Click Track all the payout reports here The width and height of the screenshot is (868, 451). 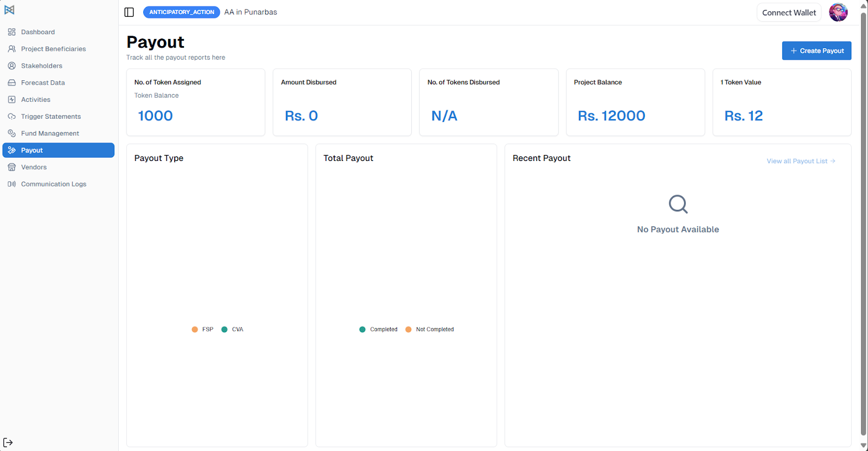(176, 57)
